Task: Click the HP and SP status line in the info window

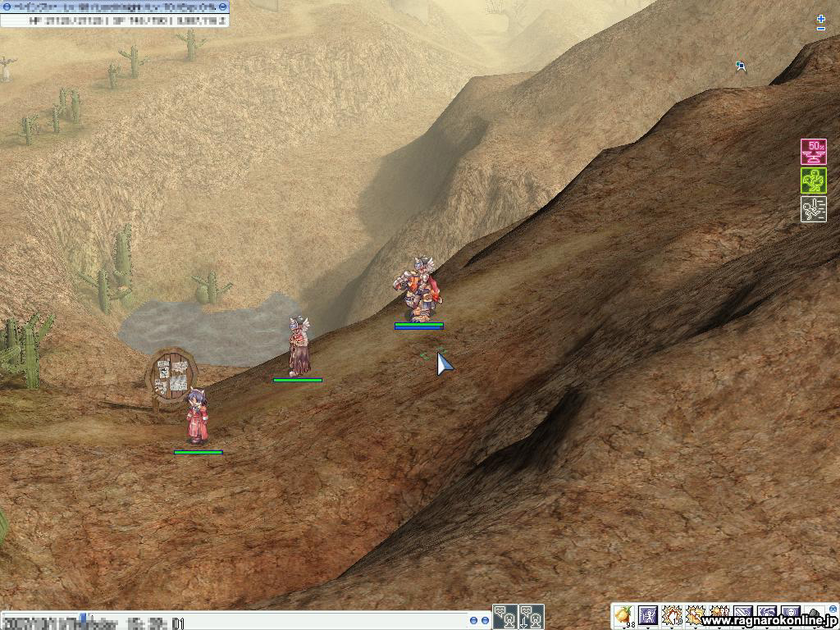Action: click(x=129, y=21)
